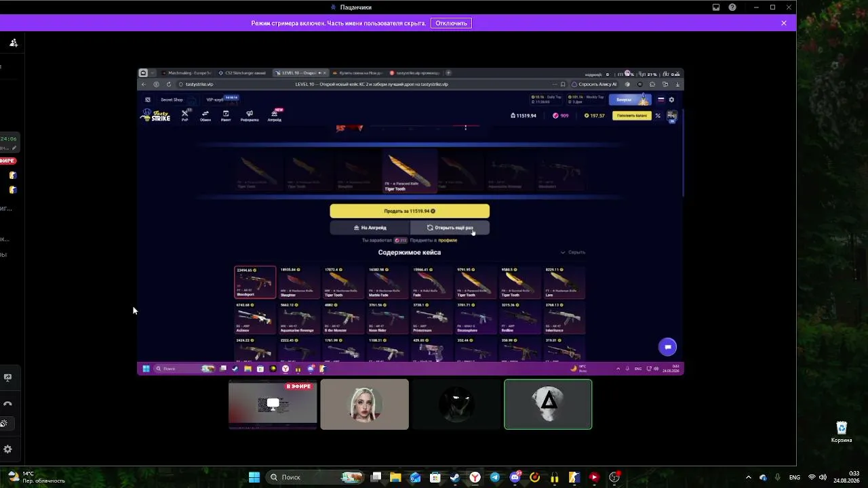
Task: Open the Ивент event icon
Action: [226, 116]
